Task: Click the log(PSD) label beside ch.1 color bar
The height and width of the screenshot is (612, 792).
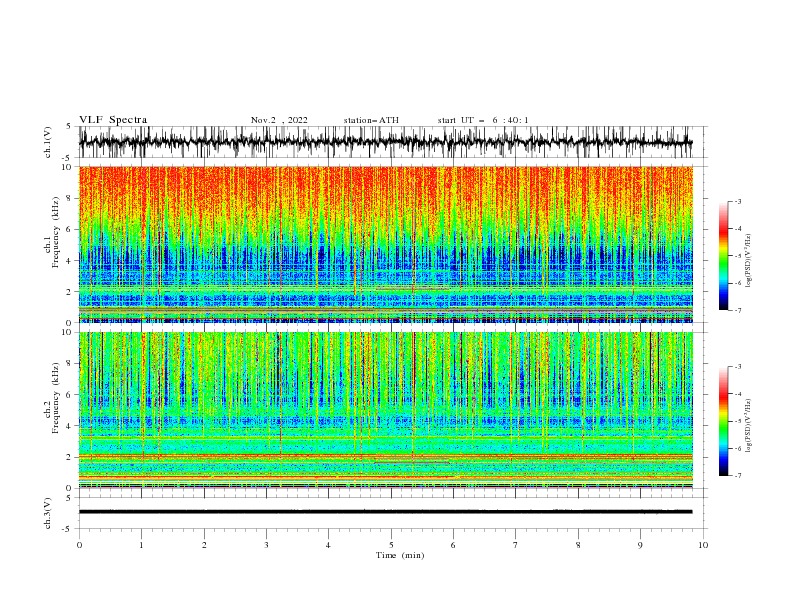Action: coord(749,261)
